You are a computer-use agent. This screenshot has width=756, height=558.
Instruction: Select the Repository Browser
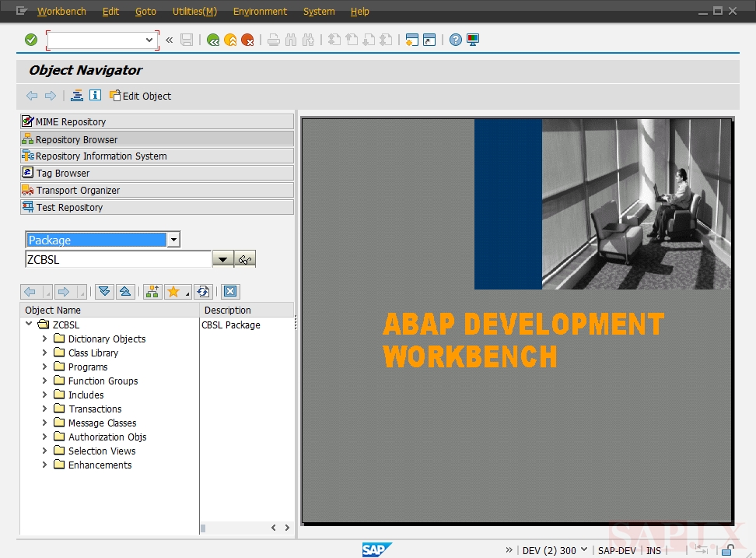(157, 139)
